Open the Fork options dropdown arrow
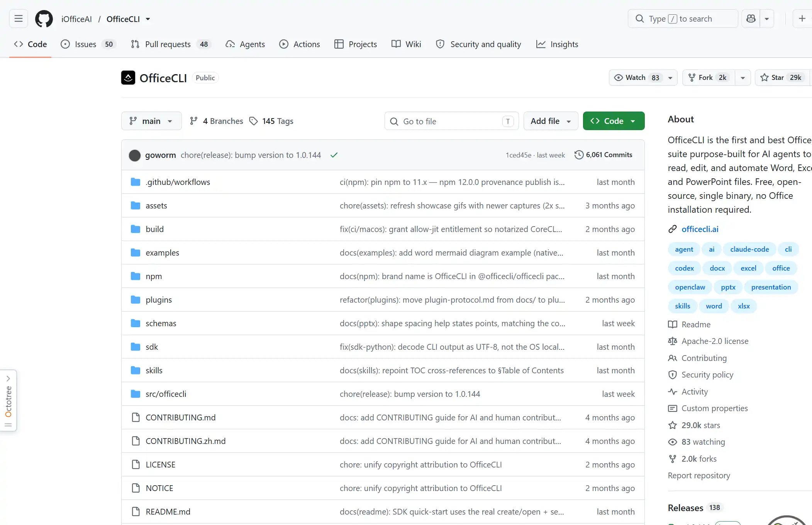 click(742, 78)
